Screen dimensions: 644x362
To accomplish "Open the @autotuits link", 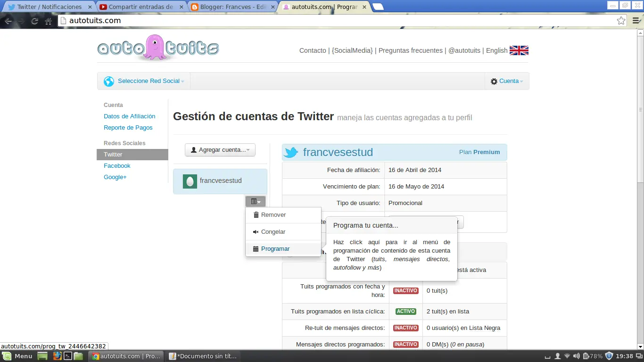I will tap(464, 50).
